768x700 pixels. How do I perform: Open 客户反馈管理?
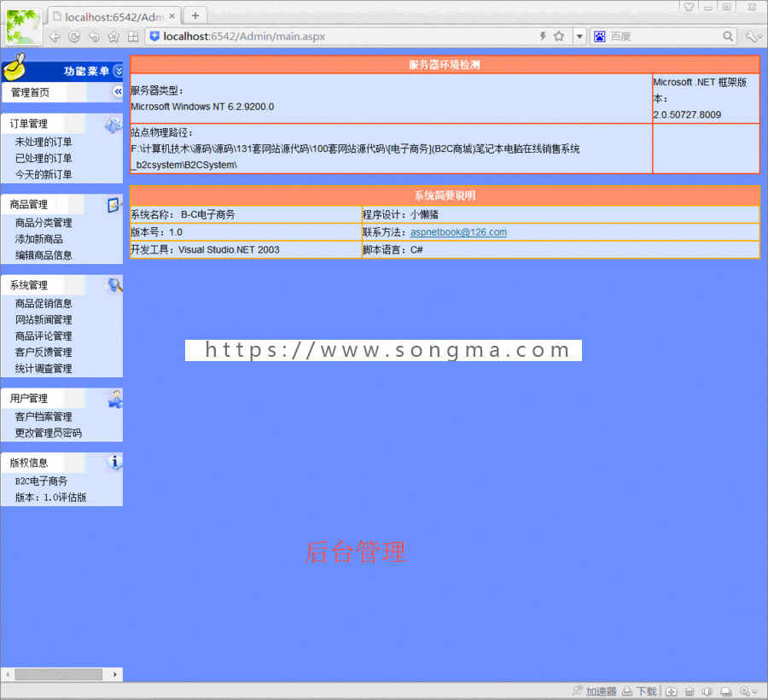(x=44, y=353)
